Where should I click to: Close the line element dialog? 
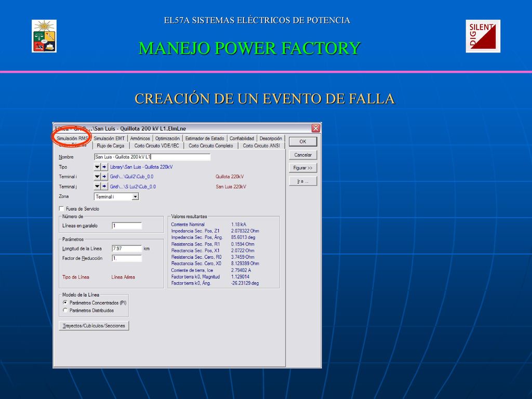pos(315,128)
